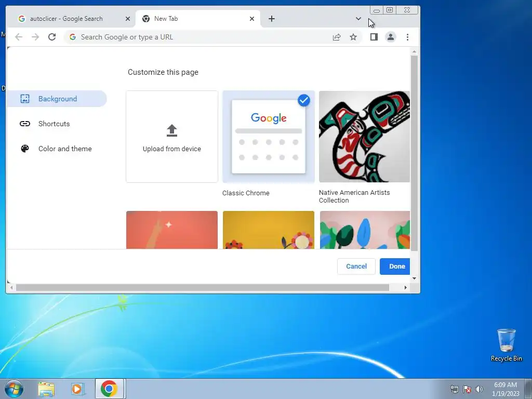Pick the coral red background thumbnail

point(172,230)
